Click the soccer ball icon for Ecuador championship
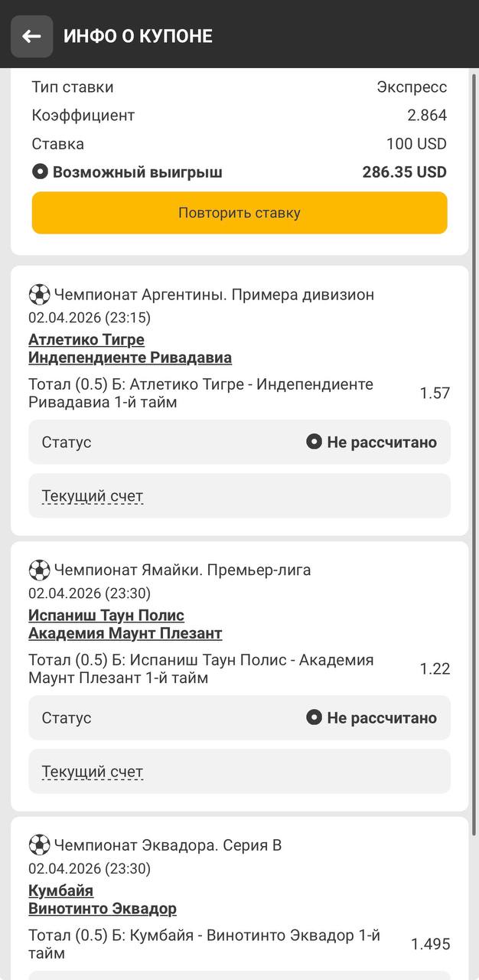This screenshot has height=980, width=479. click(39, 845)
